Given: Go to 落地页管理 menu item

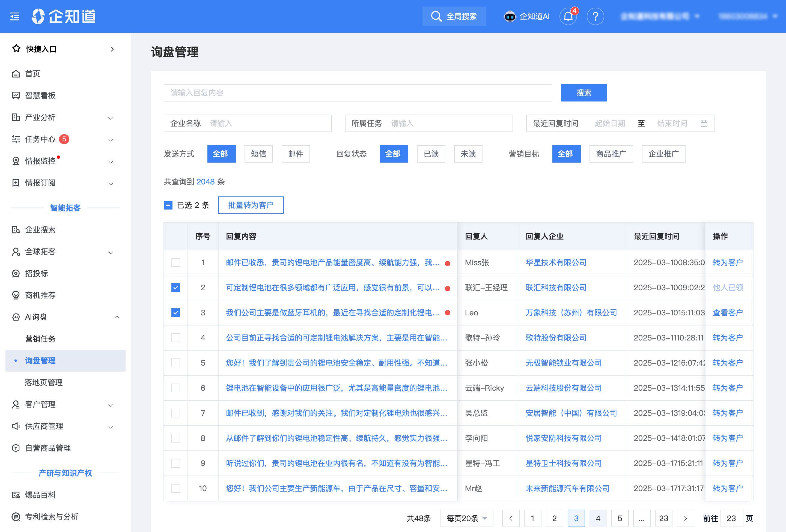Looking at the screenshot, I should [44, 382].
